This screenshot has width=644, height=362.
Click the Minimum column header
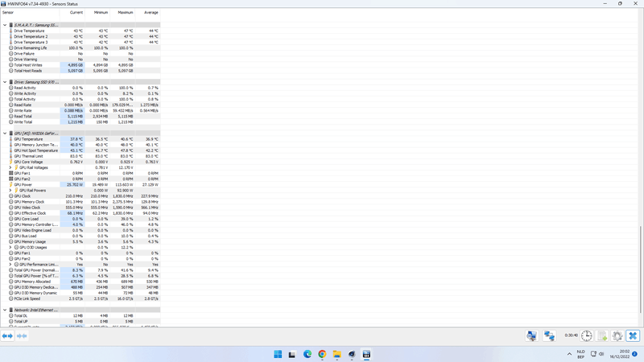[97, 12]
